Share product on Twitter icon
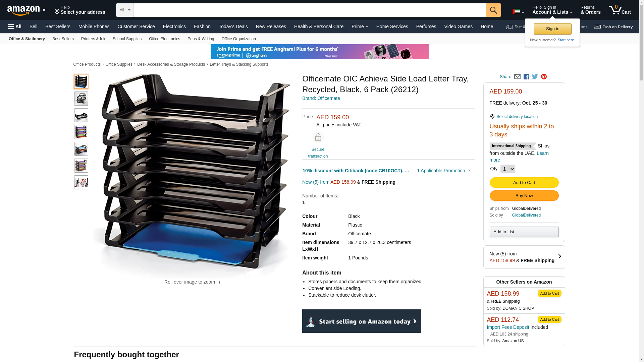 pyautogui.click(x=535, y=77)
